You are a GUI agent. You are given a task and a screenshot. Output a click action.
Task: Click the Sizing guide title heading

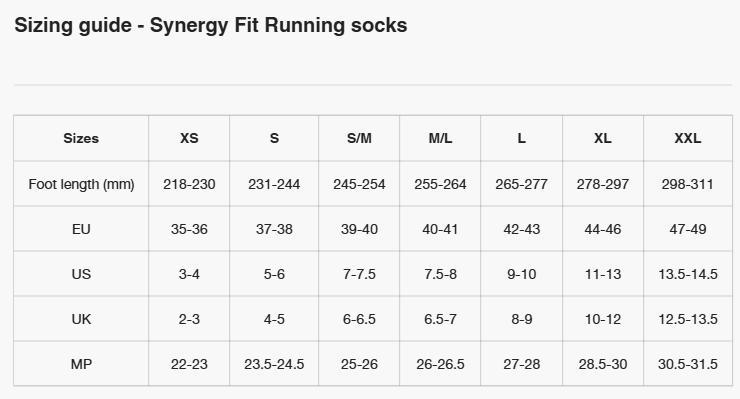click(210, 25)
